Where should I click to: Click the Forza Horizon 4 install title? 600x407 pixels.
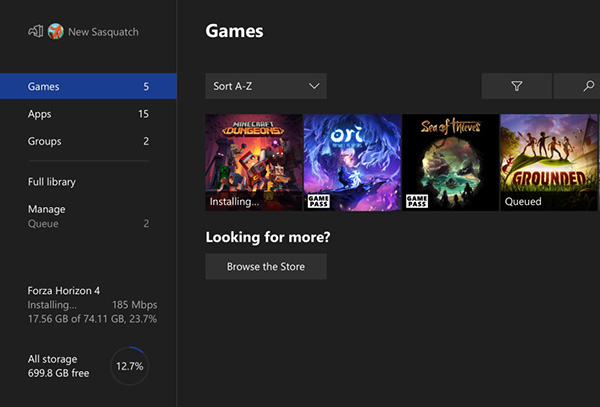[64, 291]
